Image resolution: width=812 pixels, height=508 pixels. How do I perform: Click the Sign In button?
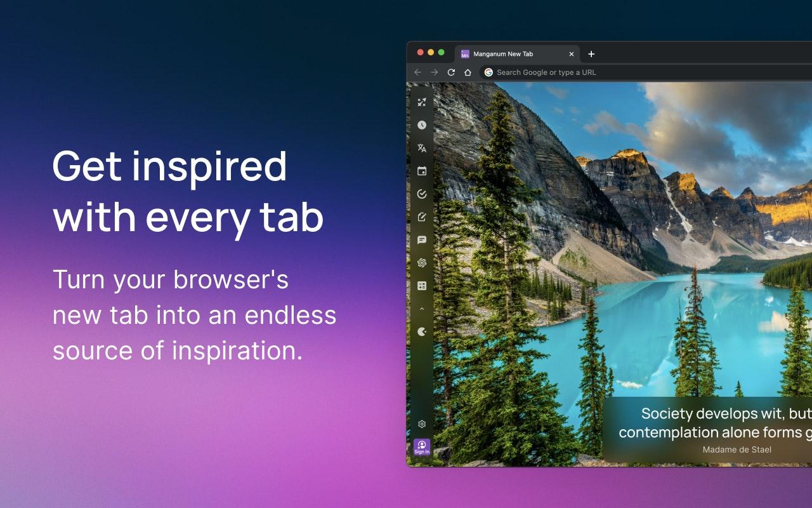pos(422,447)
